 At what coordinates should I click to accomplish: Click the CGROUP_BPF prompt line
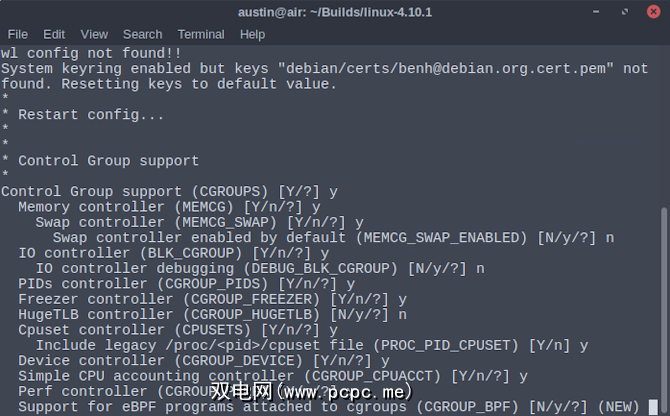300,407
